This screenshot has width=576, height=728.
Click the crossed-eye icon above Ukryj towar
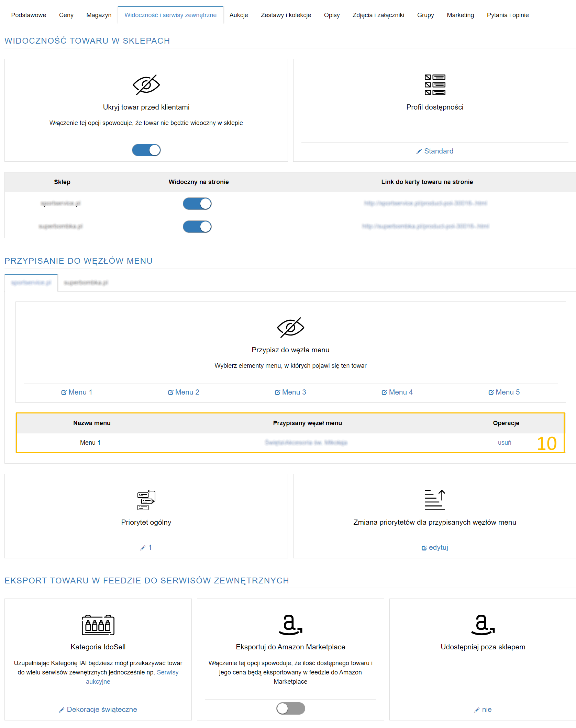pyautogui.click(x=146, y=85)
